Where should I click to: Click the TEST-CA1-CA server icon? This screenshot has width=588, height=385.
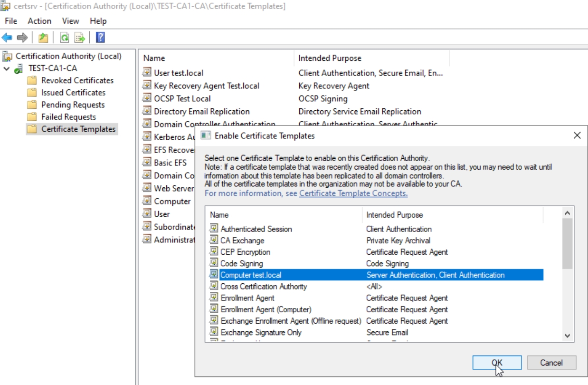pos(19,68)
